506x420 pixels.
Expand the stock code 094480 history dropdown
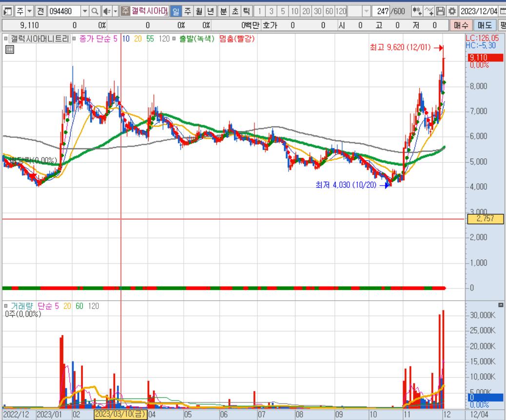tap(84, 11)
